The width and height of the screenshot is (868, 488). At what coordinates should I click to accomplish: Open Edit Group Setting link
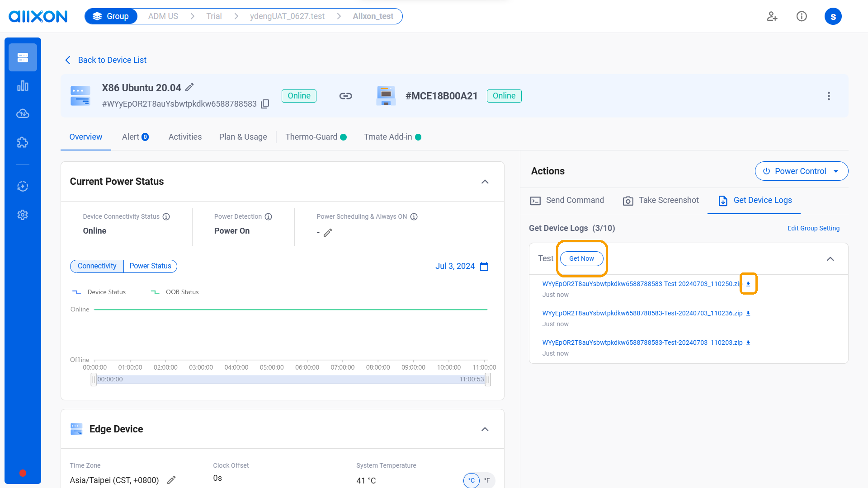(813, 228)
